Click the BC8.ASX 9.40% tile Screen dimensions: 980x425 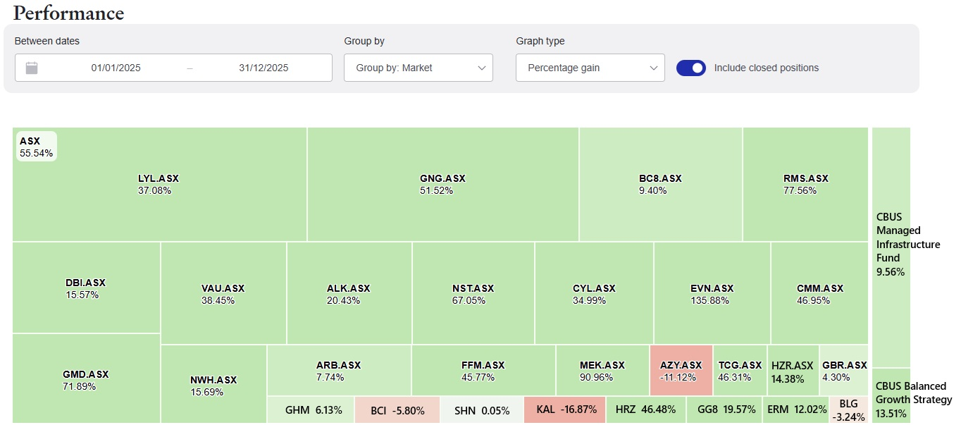pyautogui.click(x=660, y=185)
